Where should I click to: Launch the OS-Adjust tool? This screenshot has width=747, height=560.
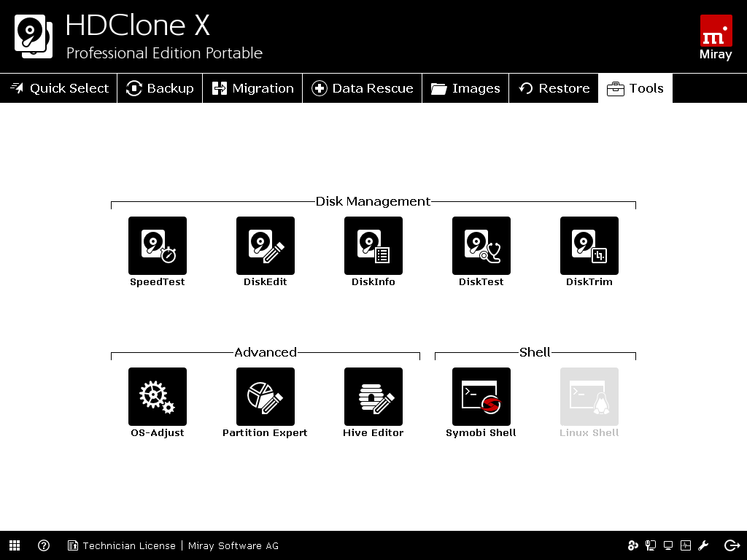(158, 397)
